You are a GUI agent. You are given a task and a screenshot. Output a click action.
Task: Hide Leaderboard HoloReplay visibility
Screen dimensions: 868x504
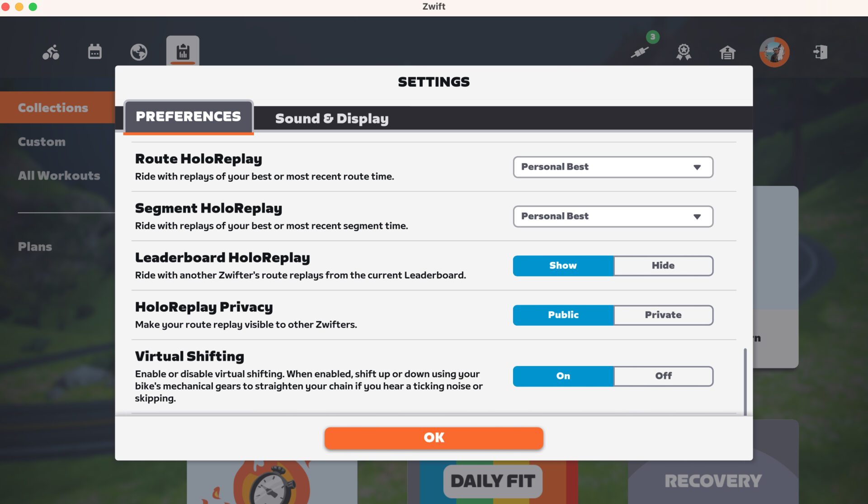point(663,266)
